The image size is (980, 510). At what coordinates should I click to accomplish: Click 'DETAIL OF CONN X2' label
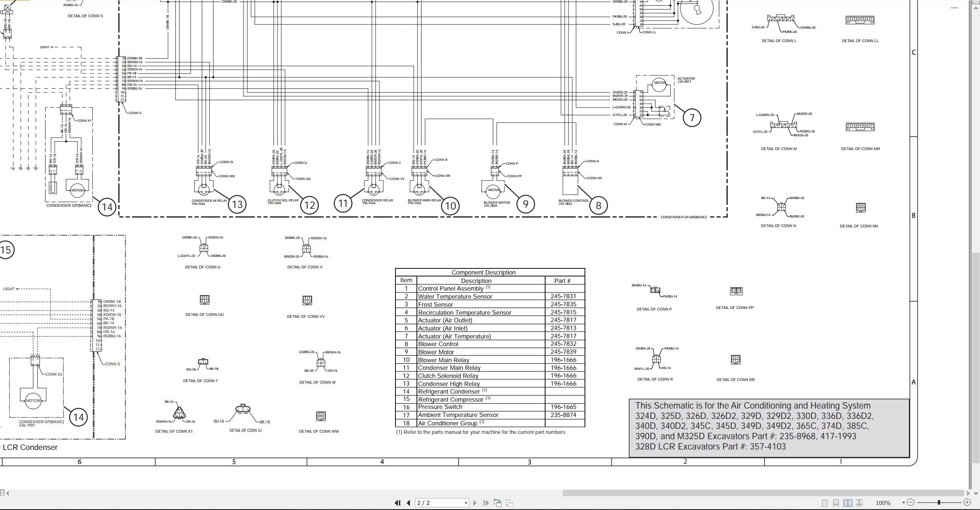coord(246,430)
